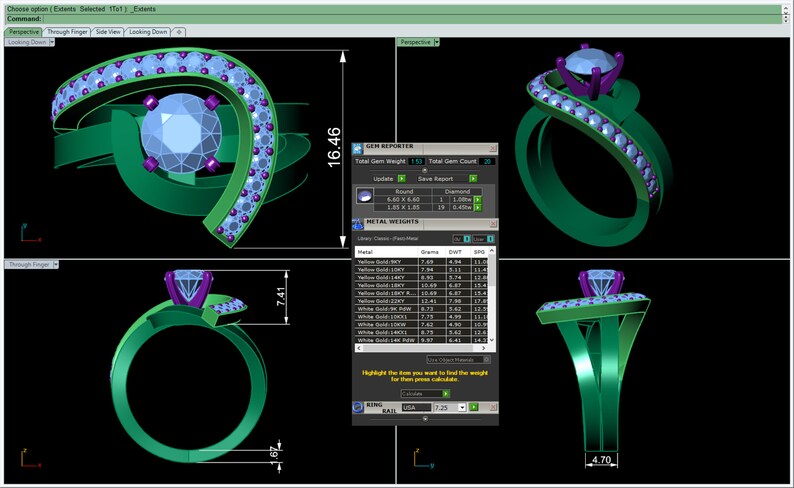Open Perspective viewport title dropdown arrow
Viewport: 794px width, 488px height.
[436, 43]
